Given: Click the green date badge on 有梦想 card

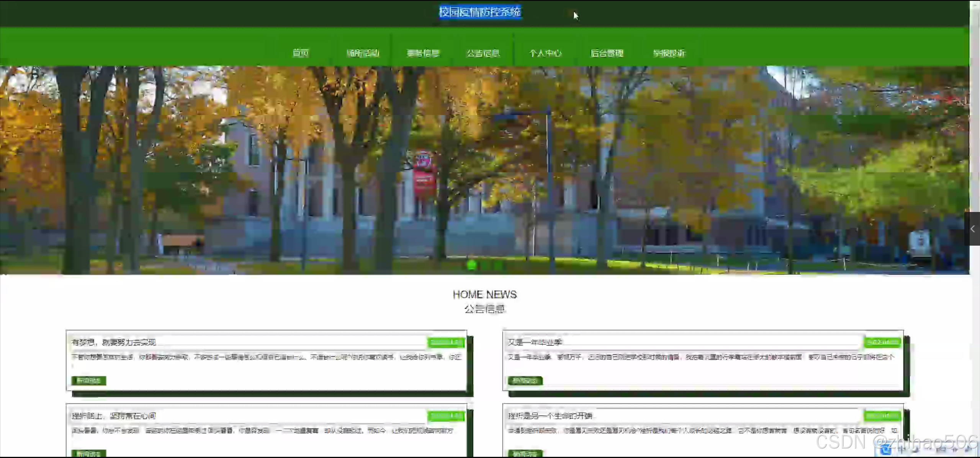Looking at the screenshot, I should 446,342.
